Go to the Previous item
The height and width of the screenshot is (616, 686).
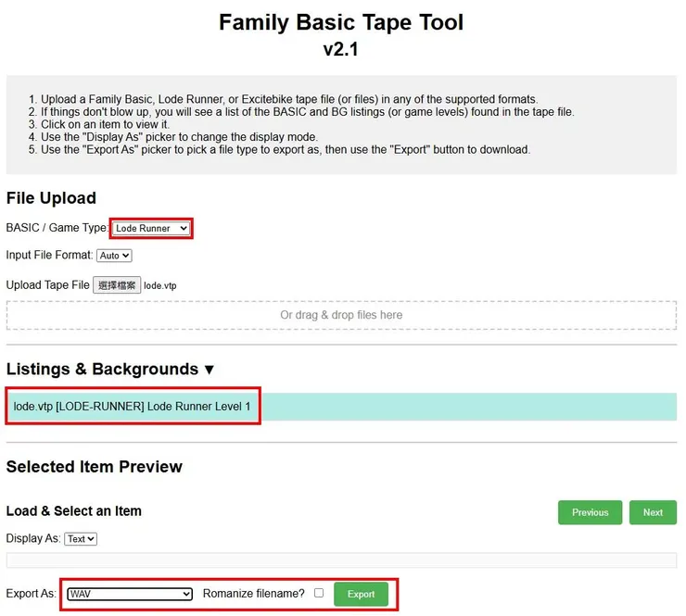point(590,512)
